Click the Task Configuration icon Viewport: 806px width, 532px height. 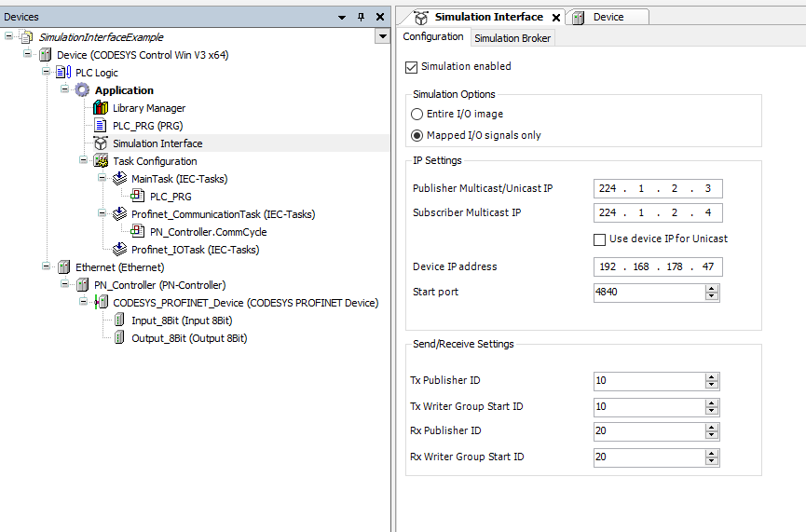pos(101,161)
